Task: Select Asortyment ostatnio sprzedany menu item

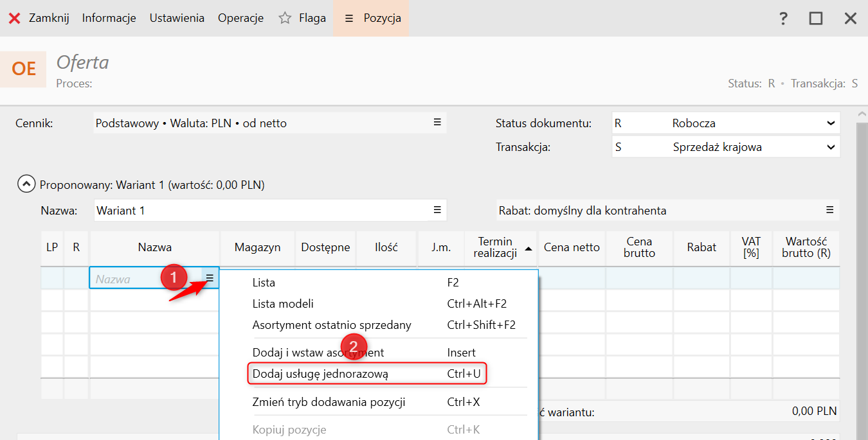Action: tap(332, 324)
